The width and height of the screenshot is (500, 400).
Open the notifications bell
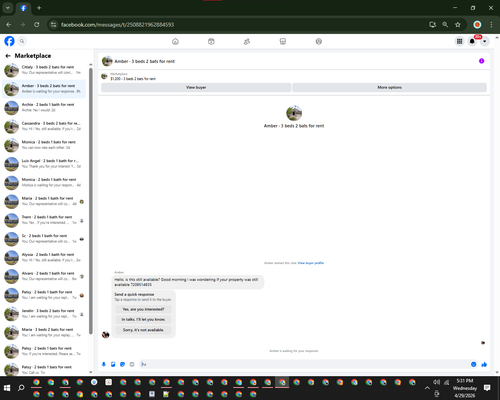472,41
